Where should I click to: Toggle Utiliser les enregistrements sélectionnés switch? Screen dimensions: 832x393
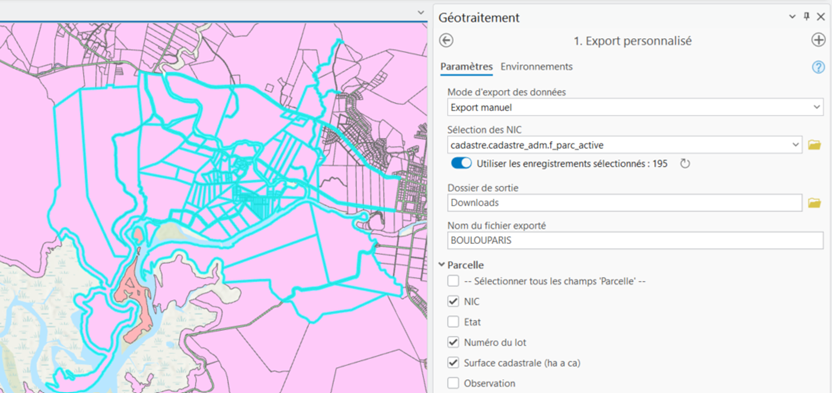[461, 163]
